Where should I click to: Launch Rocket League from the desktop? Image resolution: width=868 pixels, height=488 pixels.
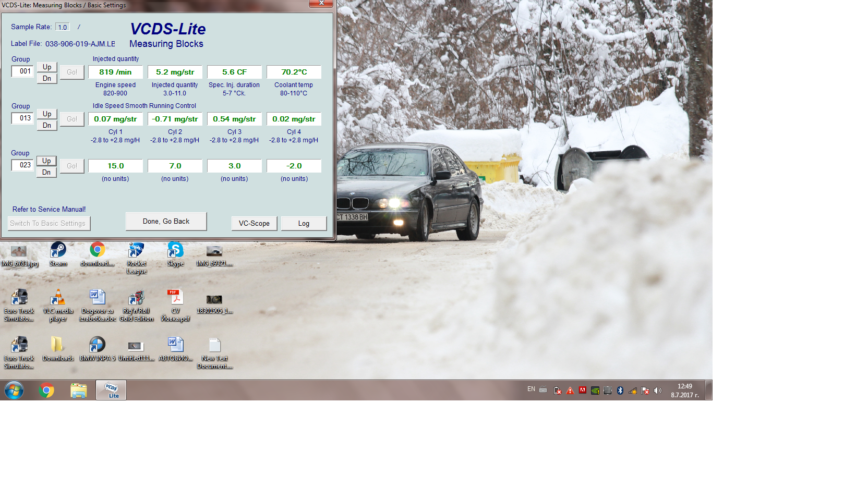(136, 251)
